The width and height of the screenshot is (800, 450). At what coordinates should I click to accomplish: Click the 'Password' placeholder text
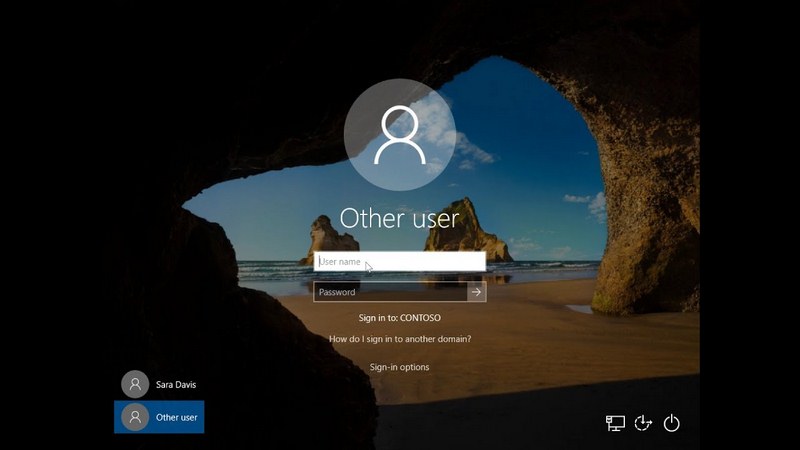coord(338,292)
